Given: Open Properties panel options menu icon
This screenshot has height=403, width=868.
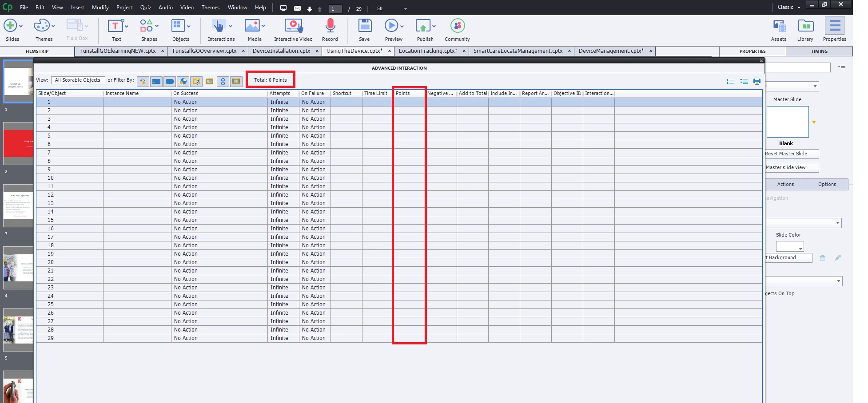Looking at the screenshot, I should [842, 67].
